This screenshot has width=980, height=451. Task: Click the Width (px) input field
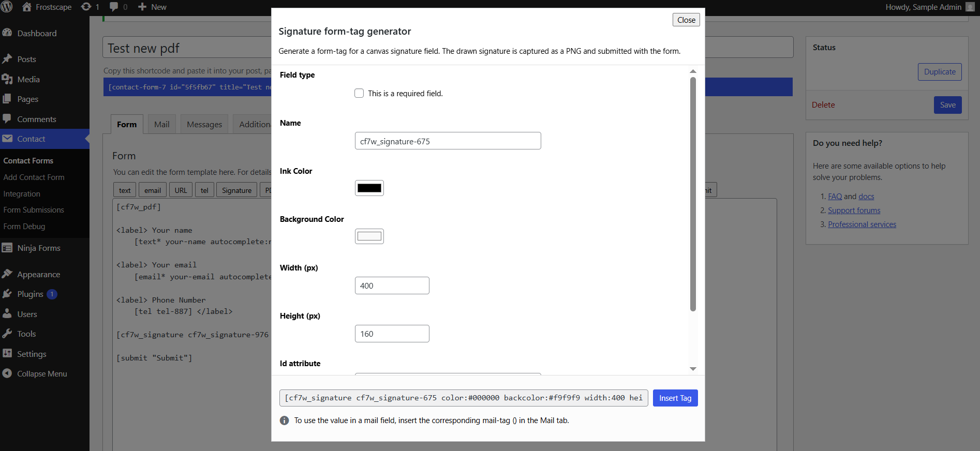pyautogui.click(x=392, y=285)
